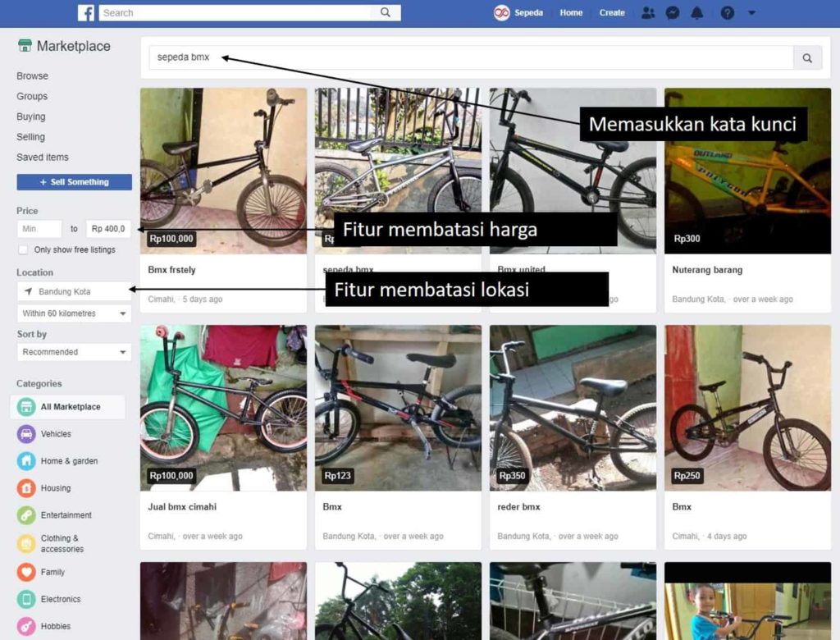Open the Rp250 Bmx listing photo
Image resolution: width=840 pixels, height=640 pixels.
(747, 407)
